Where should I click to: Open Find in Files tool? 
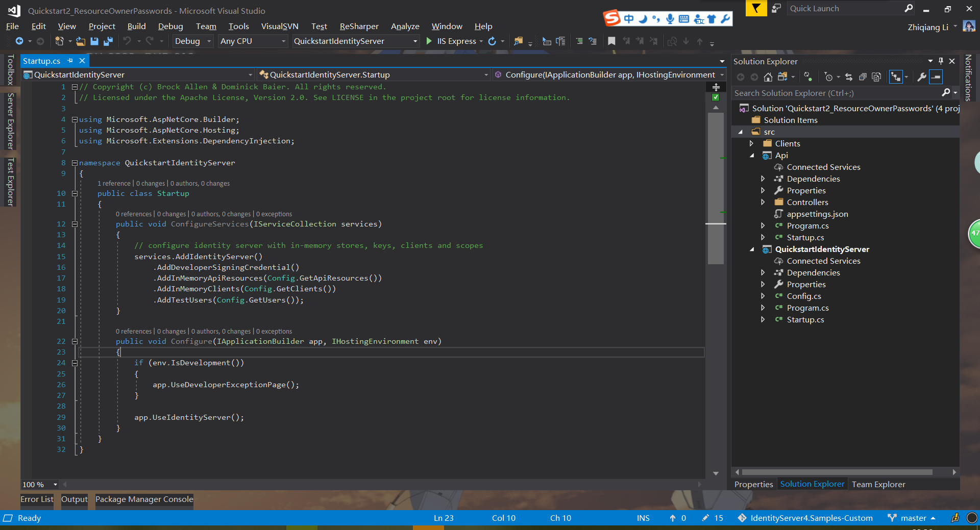tap(520, 41)
